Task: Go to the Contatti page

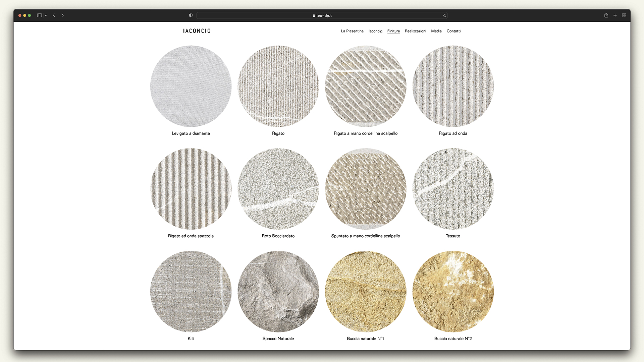Action: pyautogui.click(x=453, y=31)
